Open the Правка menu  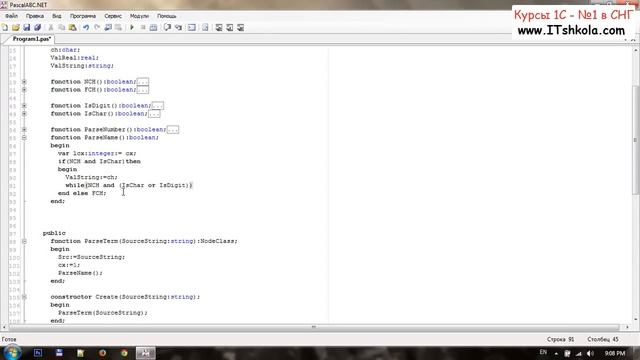pos(35,16)
